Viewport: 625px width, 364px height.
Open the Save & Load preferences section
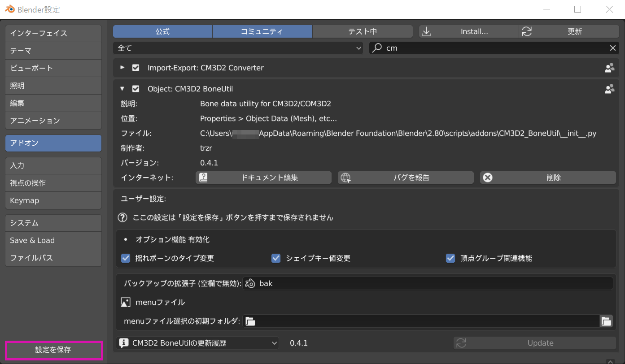(x=53, y=240)
